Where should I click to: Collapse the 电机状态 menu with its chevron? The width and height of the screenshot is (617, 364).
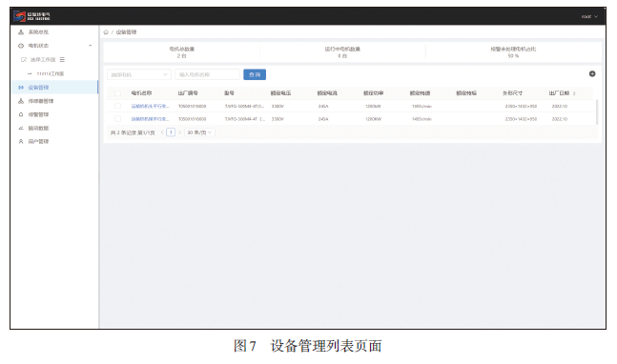90,46
